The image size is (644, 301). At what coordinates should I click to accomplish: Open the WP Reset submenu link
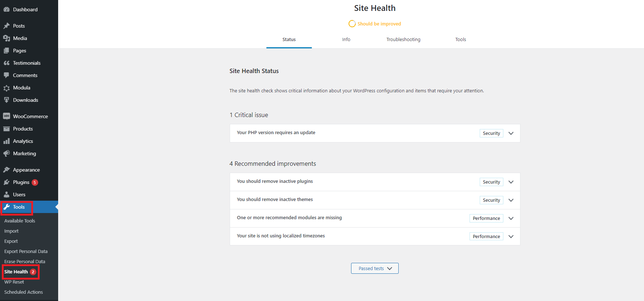pyautogui.click(x=14, y=282)
